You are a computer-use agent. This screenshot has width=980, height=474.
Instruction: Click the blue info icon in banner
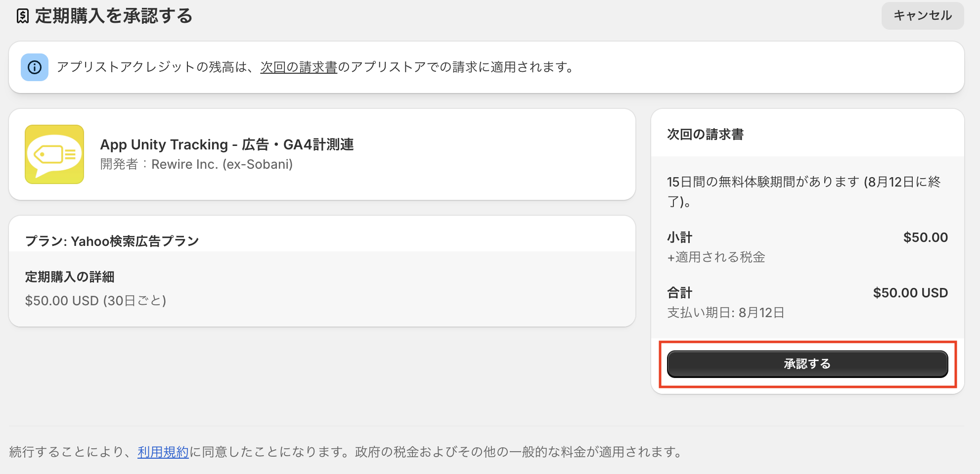[x=35, y=67]
